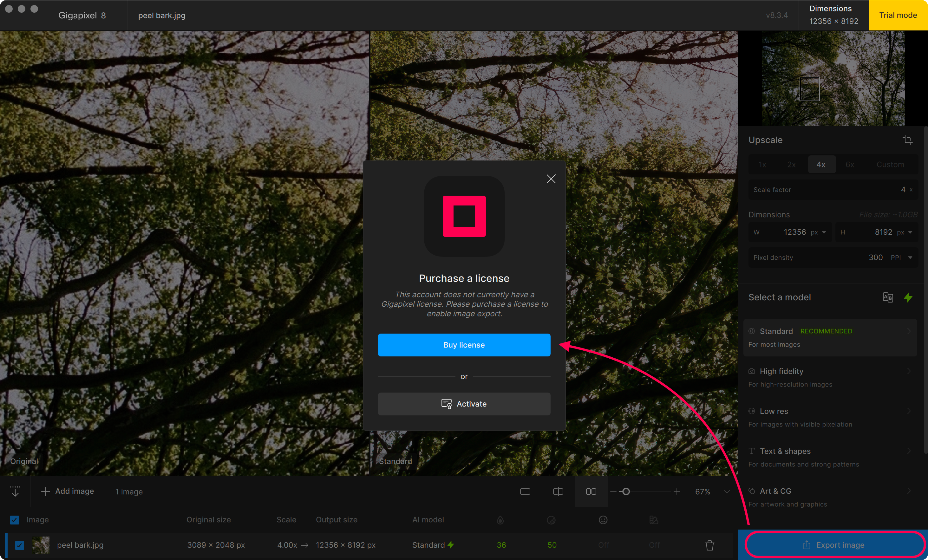Click the green lightning bolt auto icon
Screen dimensions: 928x560
point(908,297)
